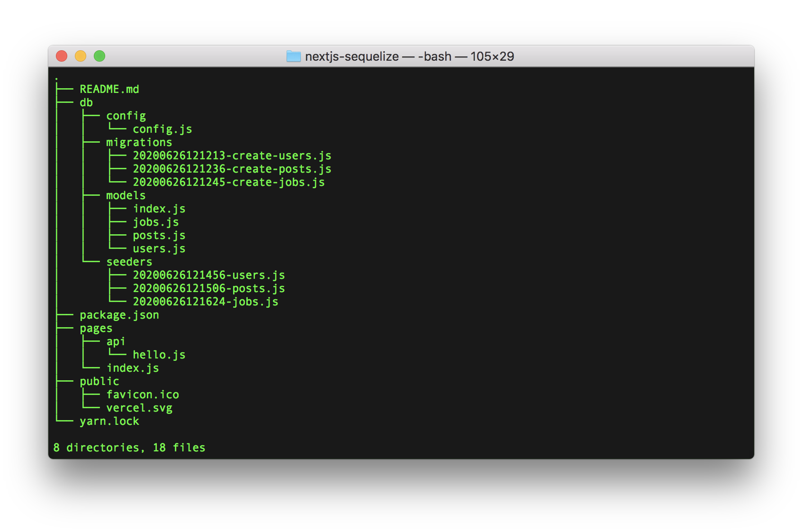Select the 20200626121506-posts.js seeder file
The image size is (812, 532).
click(209, 288)
